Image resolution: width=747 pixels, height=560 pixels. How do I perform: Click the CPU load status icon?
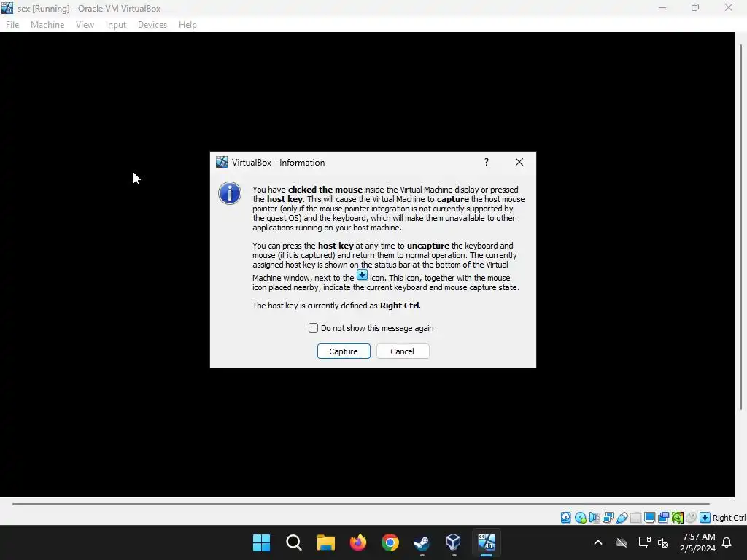tap(678, 518)
